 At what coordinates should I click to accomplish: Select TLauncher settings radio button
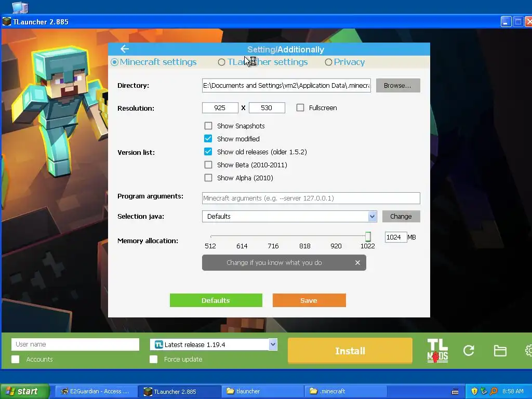point(221,62)
